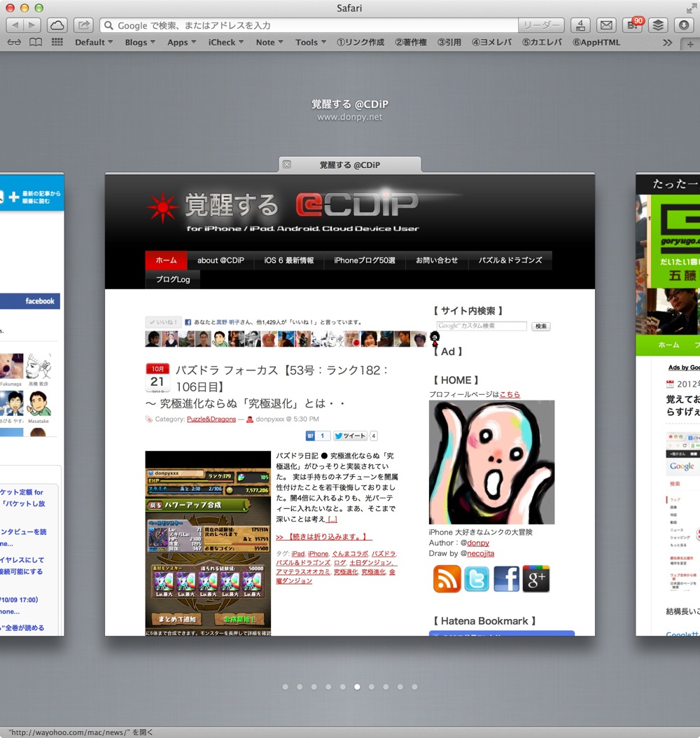Select the last tab view page dot
The width and height of the screenshot is (700, 738).
tap(414, 687)
